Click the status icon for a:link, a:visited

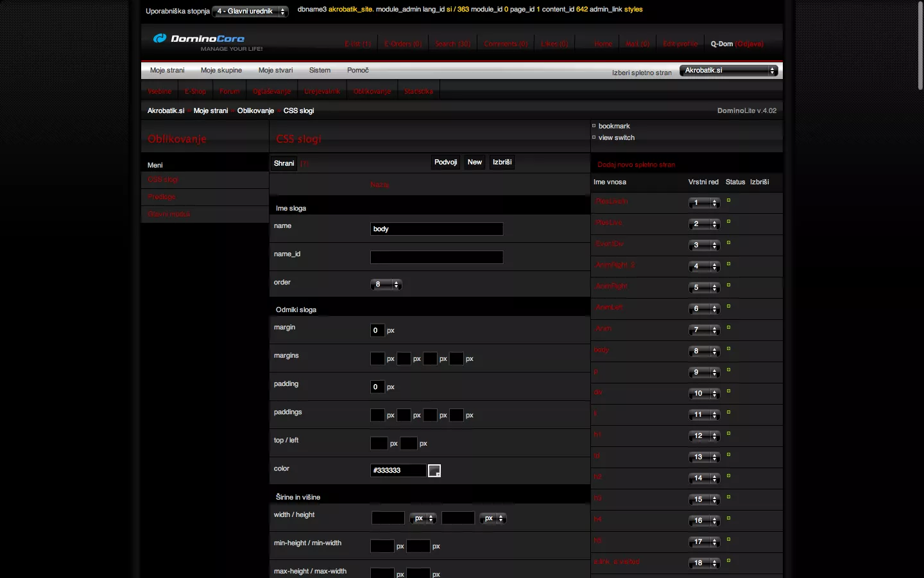(728, 561)
